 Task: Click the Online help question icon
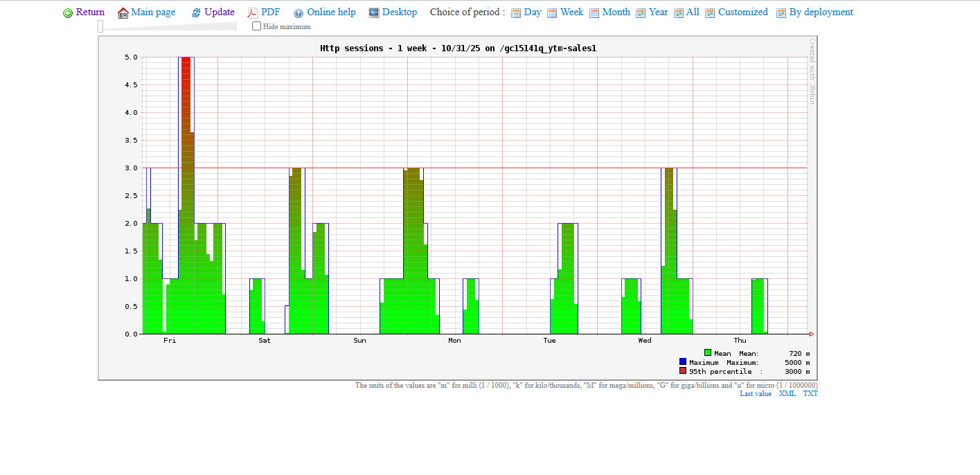[x=299, y=13]
